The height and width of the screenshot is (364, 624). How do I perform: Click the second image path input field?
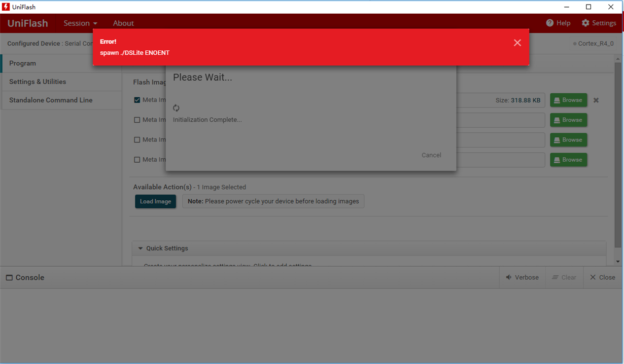click(x=500, y=120)
